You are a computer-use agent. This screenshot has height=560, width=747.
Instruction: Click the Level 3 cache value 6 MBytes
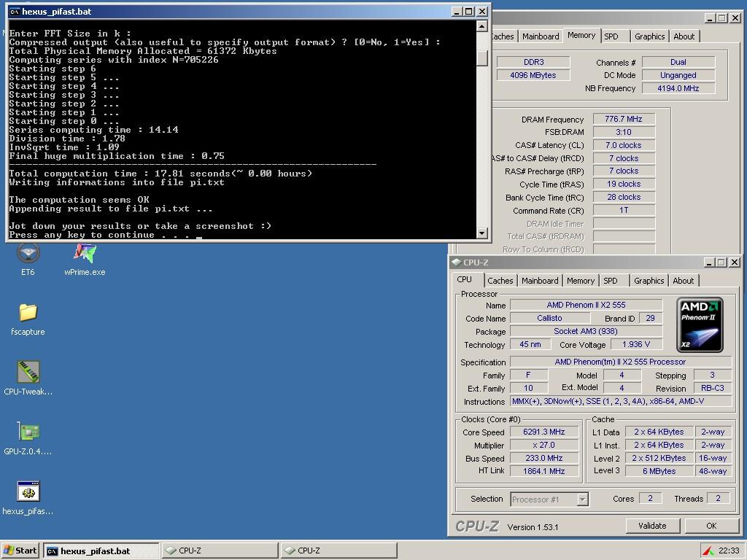(x=659, y=471)
